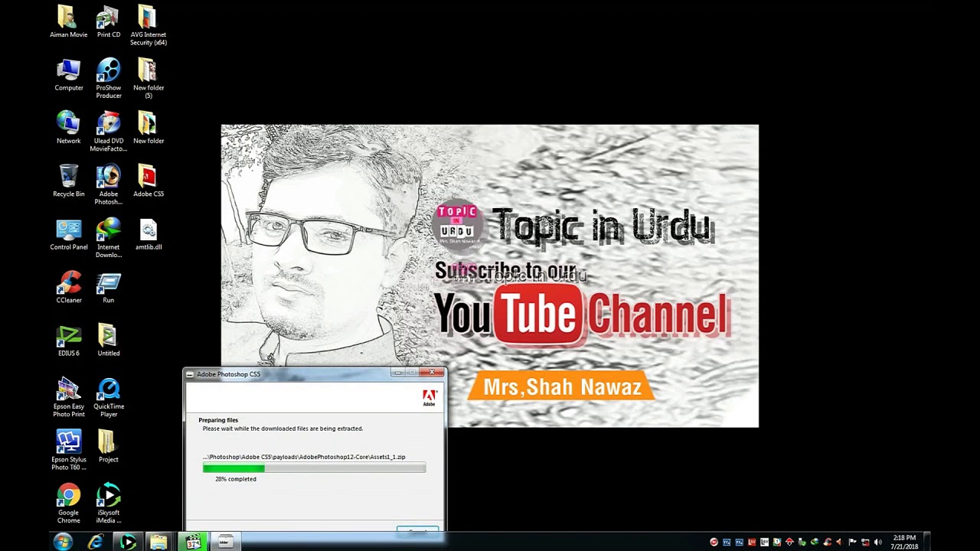Launch Ulead DVD MovieFactory shortcut
This screenshot has width=980, height=551.
[x=108, y=132]
